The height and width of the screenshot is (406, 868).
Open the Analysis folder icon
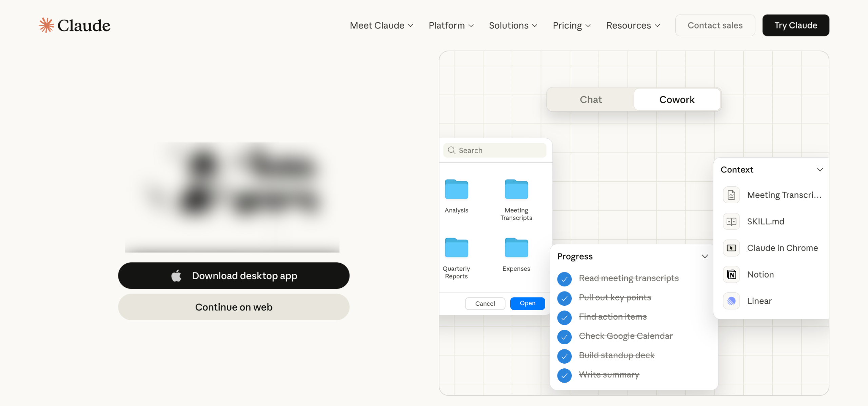[x=456, y=189]
